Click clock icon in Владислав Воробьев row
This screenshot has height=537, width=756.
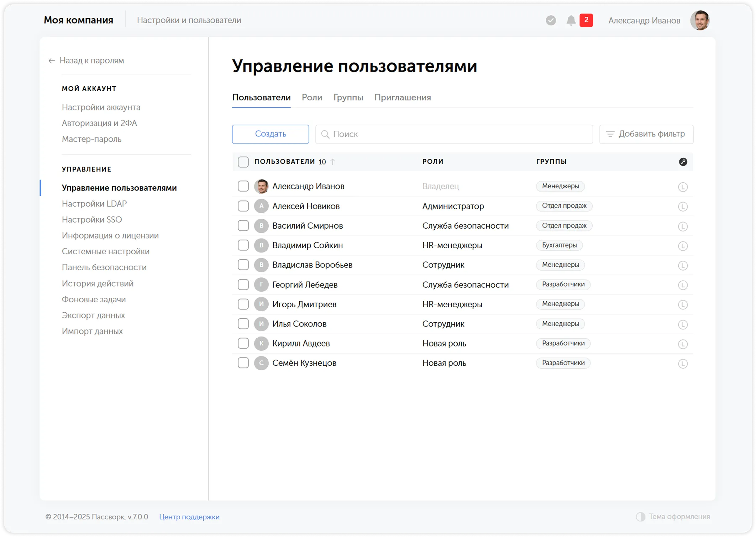(682, 265)
